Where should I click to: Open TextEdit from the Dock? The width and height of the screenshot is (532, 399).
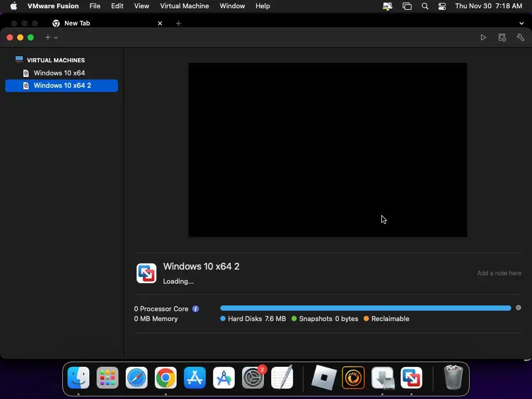[x=282, y=378]
